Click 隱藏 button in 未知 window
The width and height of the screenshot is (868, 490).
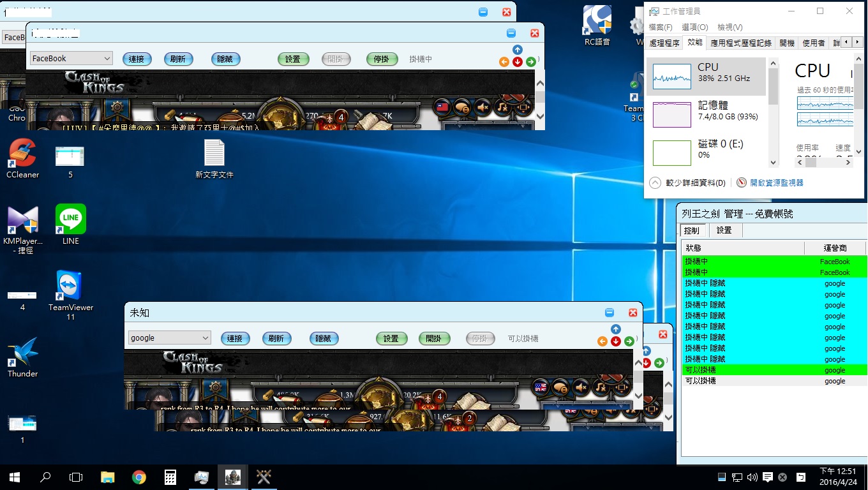323,338
